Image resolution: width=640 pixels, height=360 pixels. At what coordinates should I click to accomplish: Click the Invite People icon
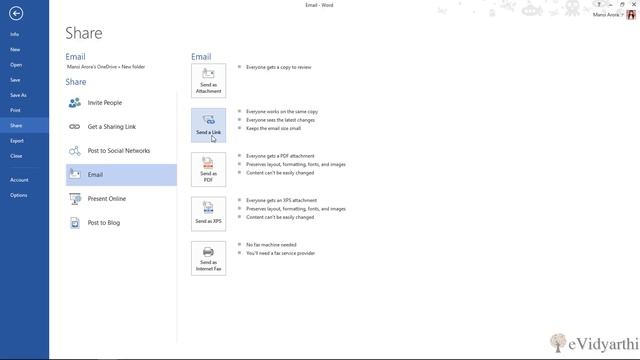[x=75, y=102]
